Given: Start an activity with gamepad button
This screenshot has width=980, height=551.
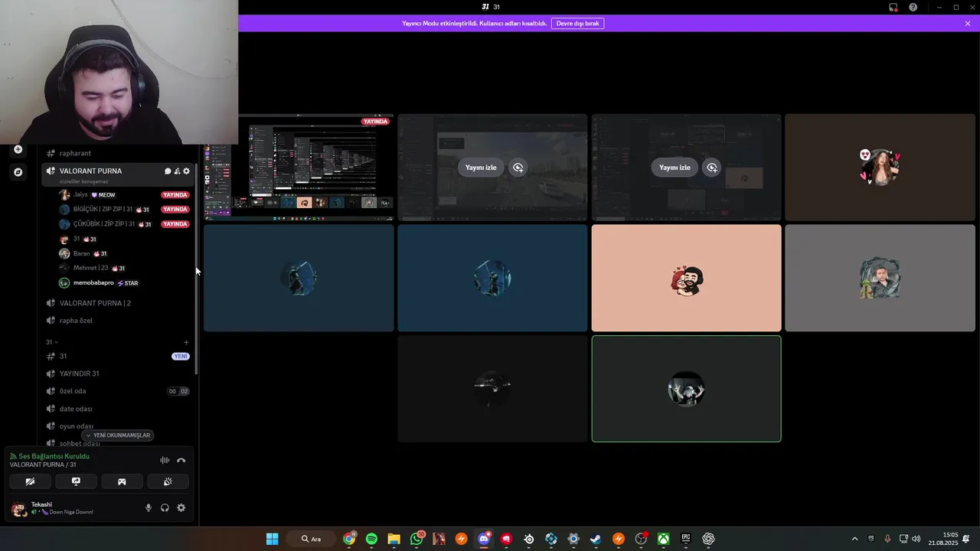Looking at the screenshot, I should click(x=122, y=481).
